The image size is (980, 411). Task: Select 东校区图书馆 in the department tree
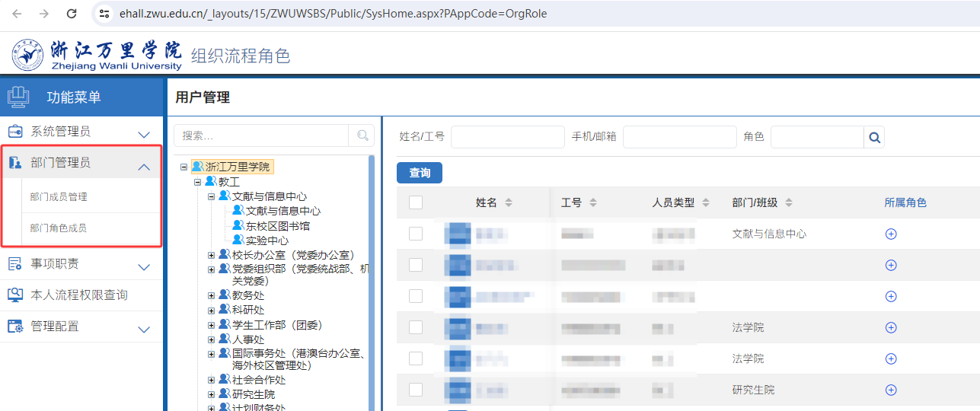coord(277,226)
